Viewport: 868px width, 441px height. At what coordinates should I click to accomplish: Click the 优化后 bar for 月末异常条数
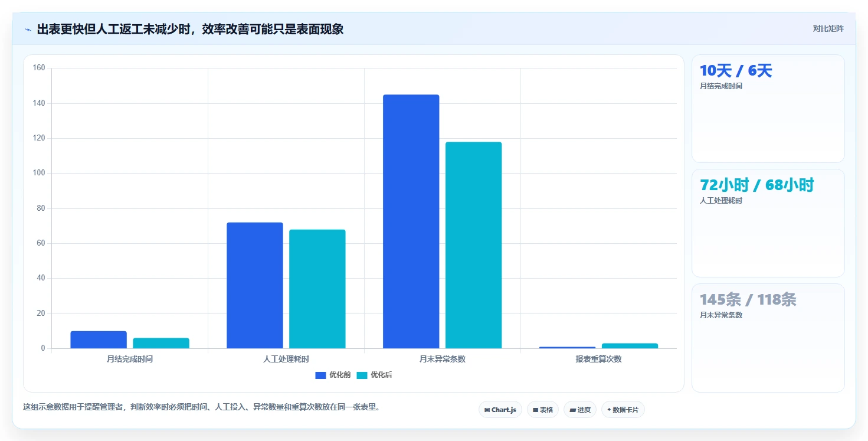pyautogui.click(x=474, y=245)
